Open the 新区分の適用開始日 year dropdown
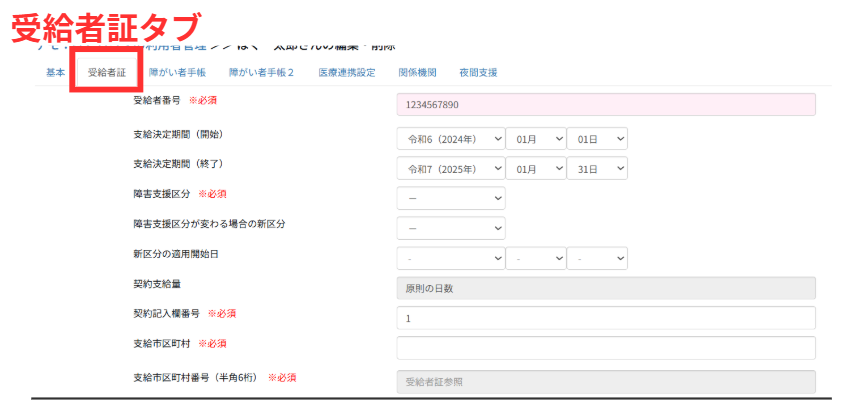This screenshot has width=857, height=407. (x=450, y=258)
